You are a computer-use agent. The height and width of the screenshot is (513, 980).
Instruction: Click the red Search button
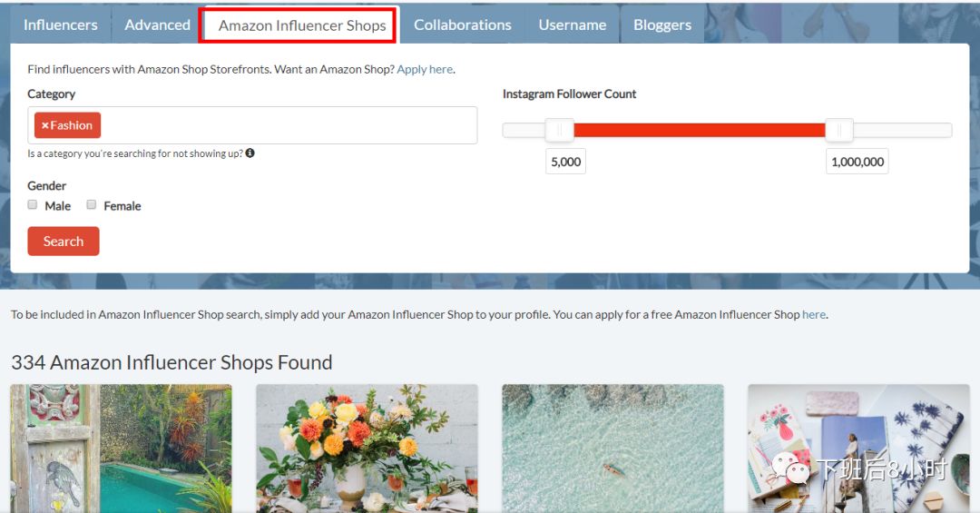point(64,242)
